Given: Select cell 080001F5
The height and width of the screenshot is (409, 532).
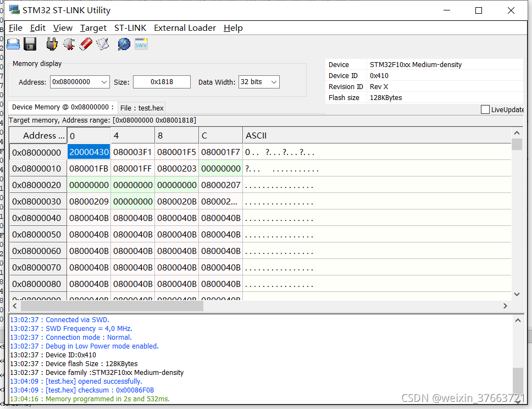Looking at the screenshot, I should pyautogui.click(x=177, y=152).
